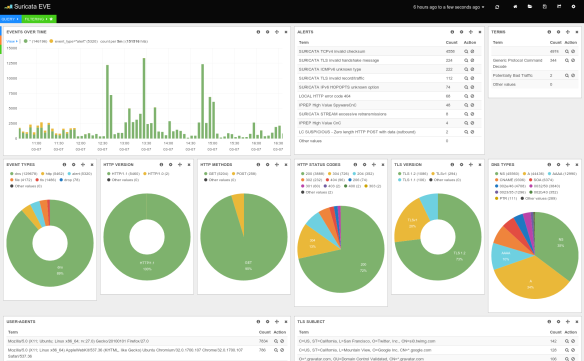Refresh the dashboard with the refresh icon
This screenshot has width=584, height=361.
click(497, 7)
